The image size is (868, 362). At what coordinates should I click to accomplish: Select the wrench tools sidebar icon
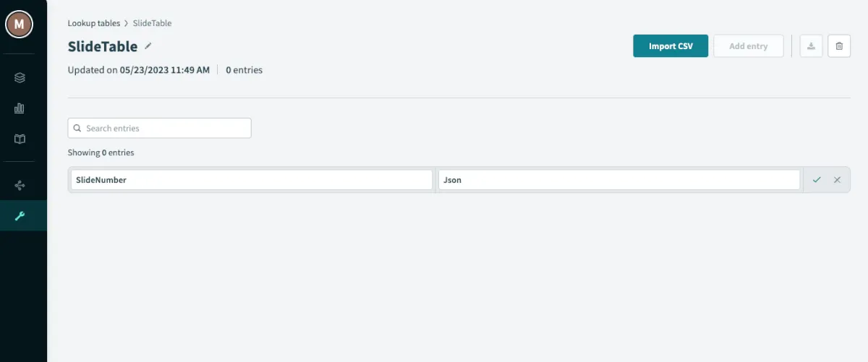coord(20,216)
